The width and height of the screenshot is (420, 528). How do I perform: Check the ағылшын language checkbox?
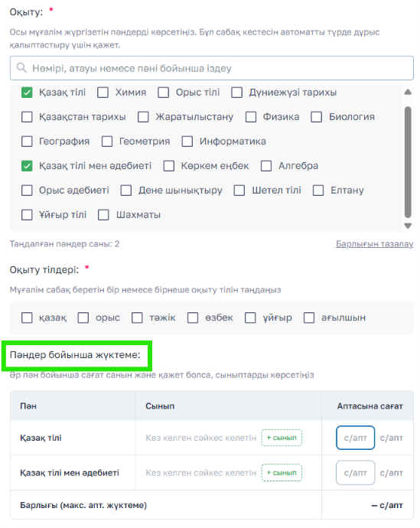click(309, 318)
